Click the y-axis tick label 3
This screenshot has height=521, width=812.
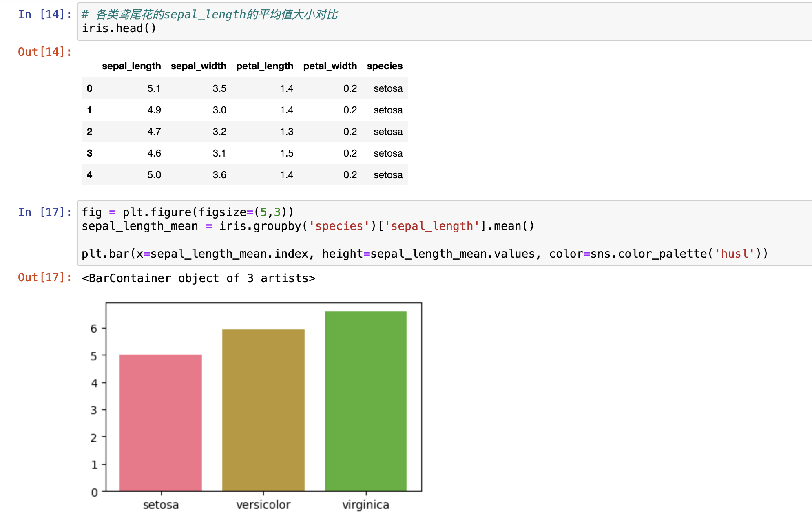coord(94,410)
